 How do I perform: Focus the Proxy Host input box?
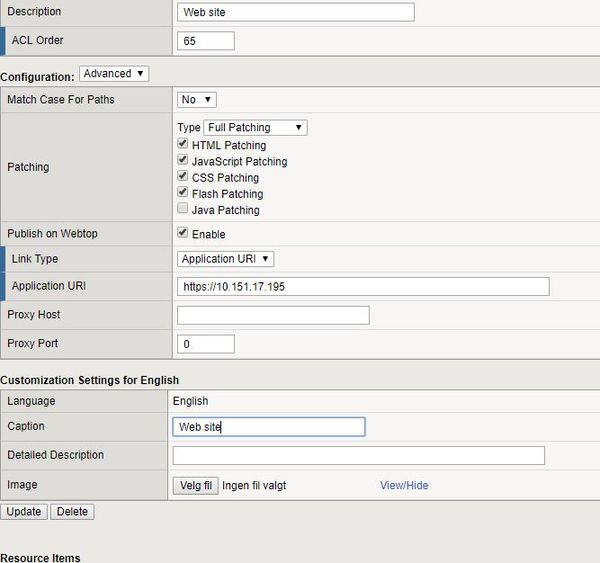click(273, 316)
